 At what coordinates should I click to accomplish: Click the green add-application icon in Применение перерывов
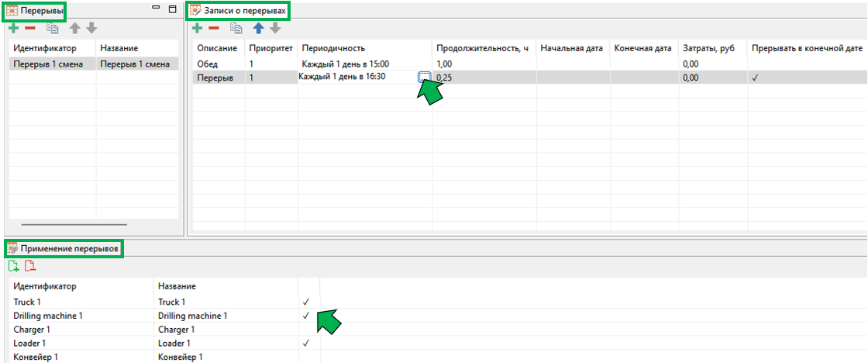click(14, 267)
